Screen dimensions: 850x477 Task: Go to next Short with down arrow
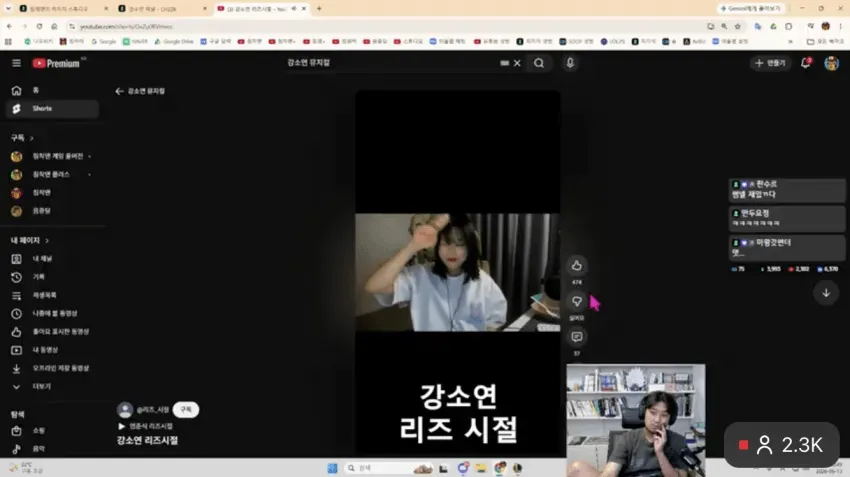[826, 293]
